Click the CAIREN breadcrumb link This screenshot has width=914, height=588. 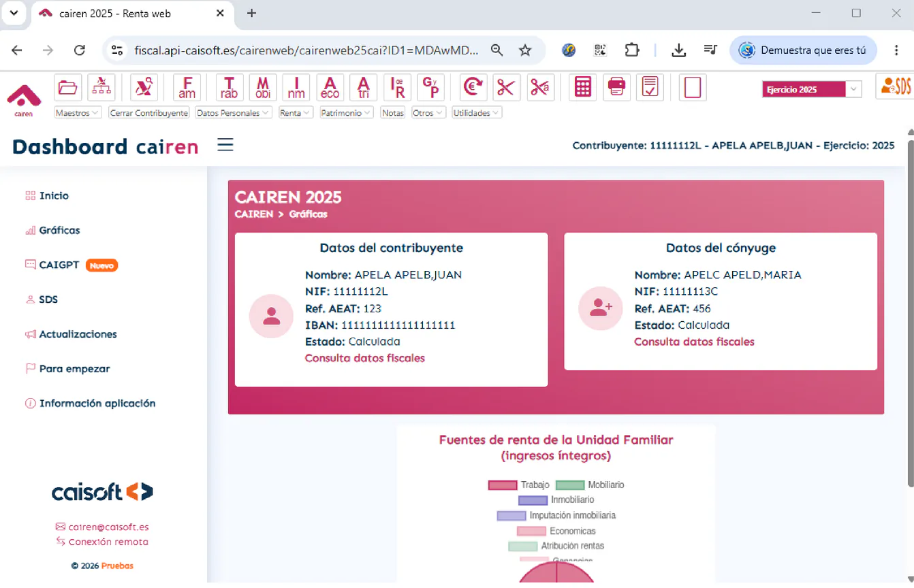(254, 214)
